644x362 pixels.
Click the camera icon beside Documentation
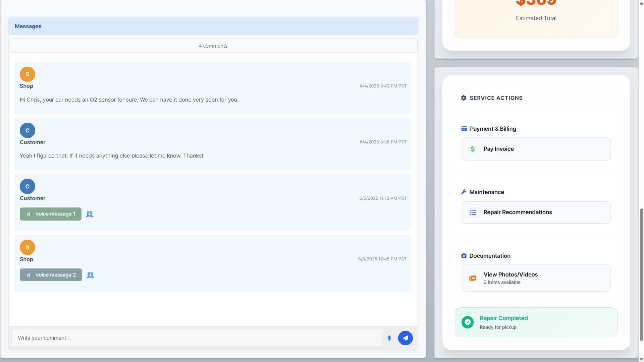pyautogui.click(x=464, y=255)
